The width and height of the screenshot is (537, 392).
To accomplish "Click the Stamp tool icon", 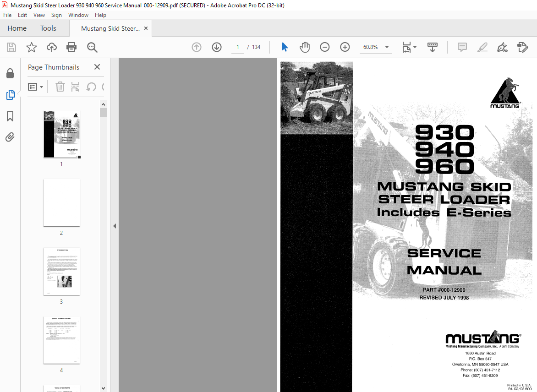I will click(x=523, y=47).
